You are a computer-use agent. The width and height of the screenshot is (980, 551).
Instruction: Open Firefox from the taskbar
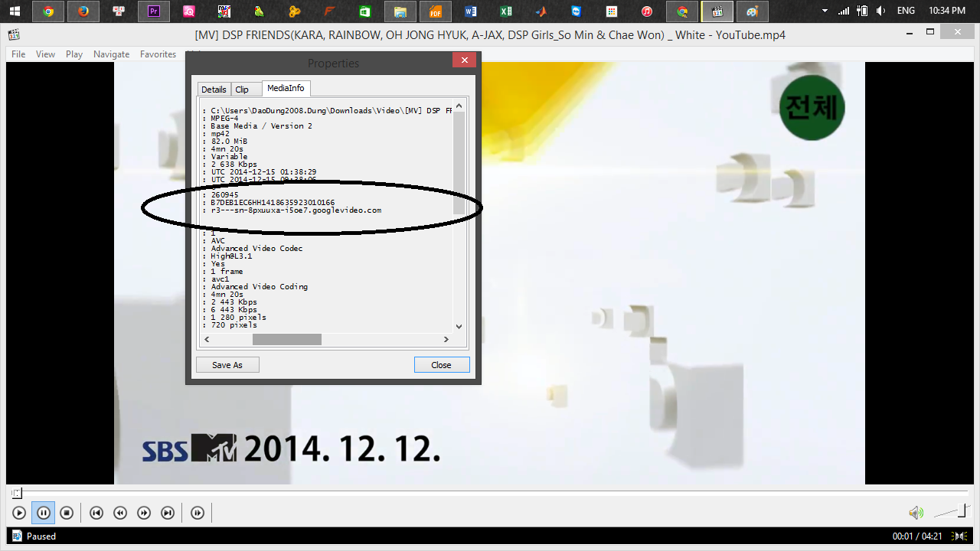83,11
